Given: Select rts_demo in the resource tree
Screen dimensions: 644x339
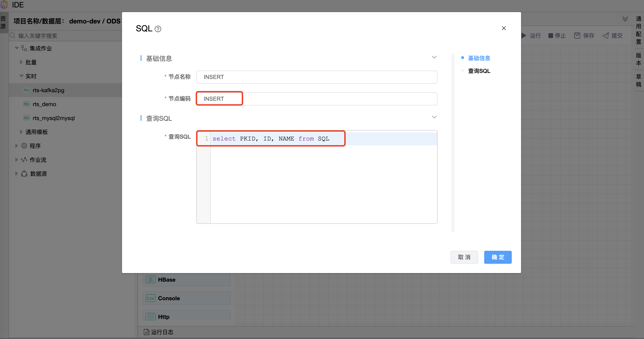Looking at the screenshot, I should click(x=44, y=104).
